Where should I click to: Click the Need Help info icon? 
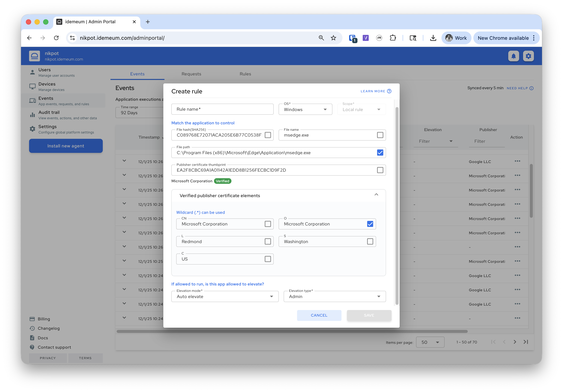(531, 88)
